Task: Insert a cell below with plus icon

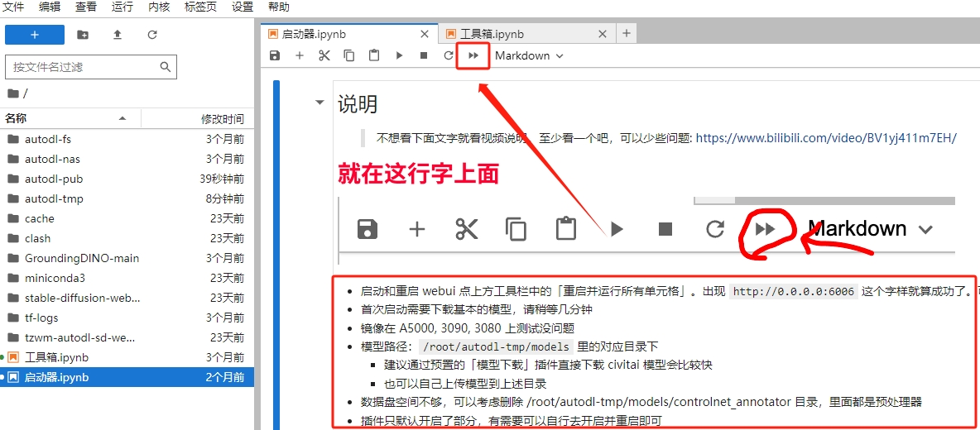Action: [x=300, y=55]
